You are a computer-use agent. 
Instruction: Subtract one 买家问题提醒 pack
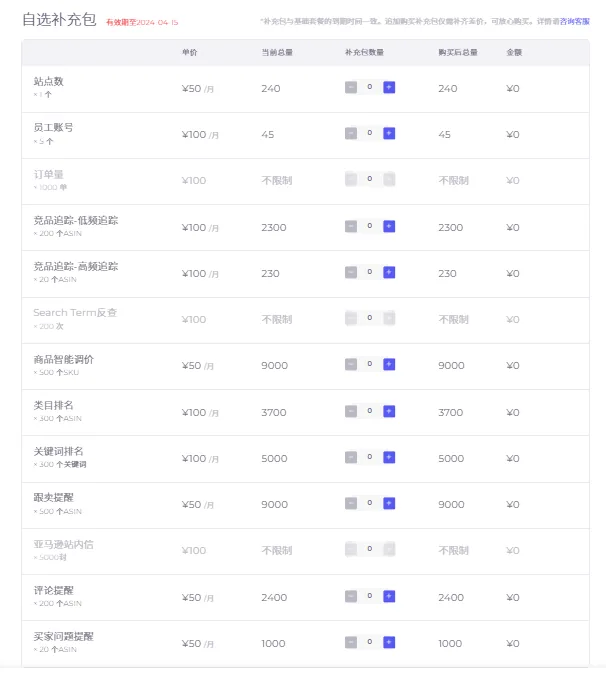click(x=351, y=642)
